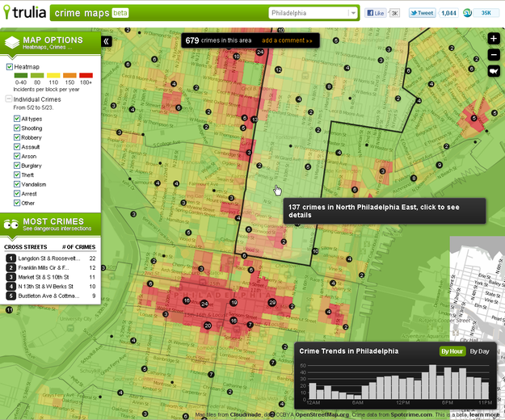505x420 pixels.
Task: Click the tallest 5PM bar in trends chart
Action: click(x=432, y=382)
